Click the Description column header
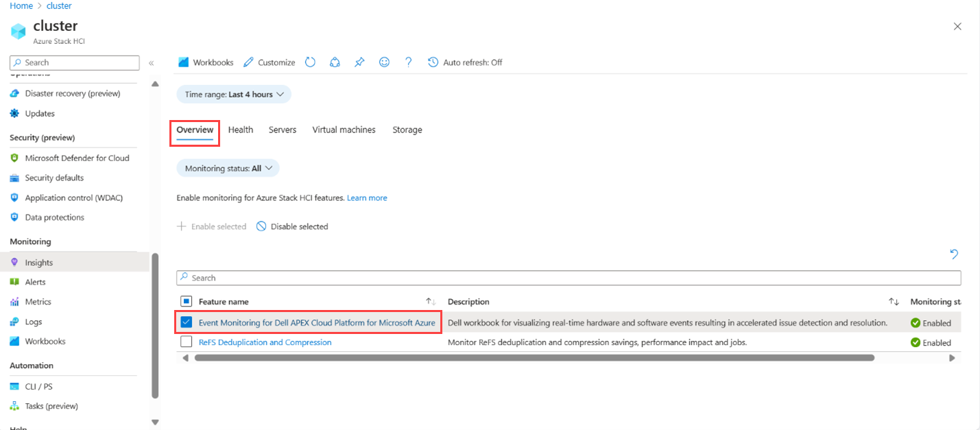 468,302
